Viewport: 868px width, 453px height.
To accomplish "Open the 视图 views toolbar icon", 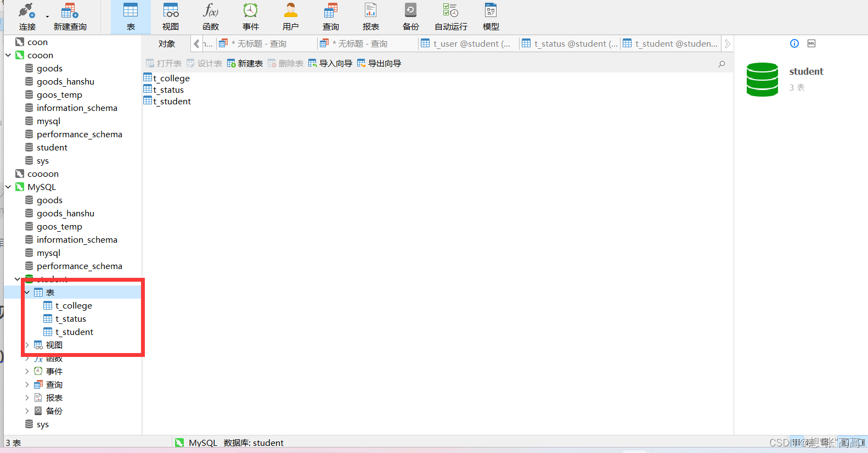I will click(171, 16).
